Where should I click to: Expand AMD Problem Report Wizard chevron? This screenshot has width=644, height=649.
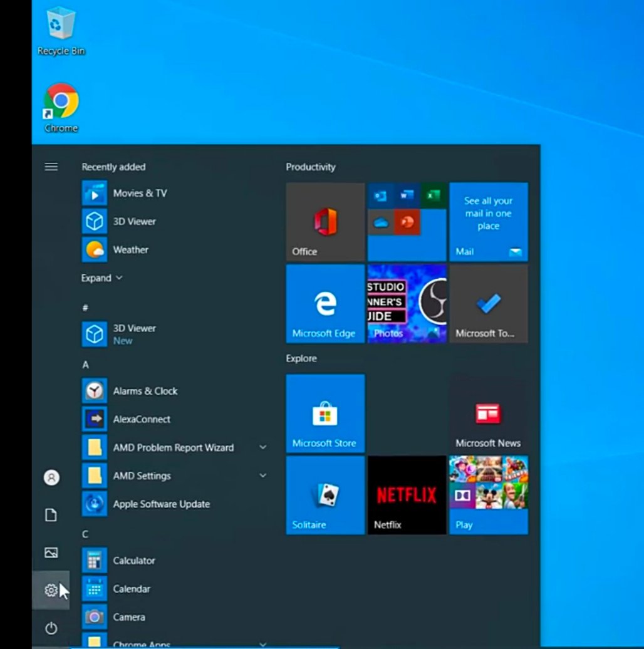[x=263, y=447]
